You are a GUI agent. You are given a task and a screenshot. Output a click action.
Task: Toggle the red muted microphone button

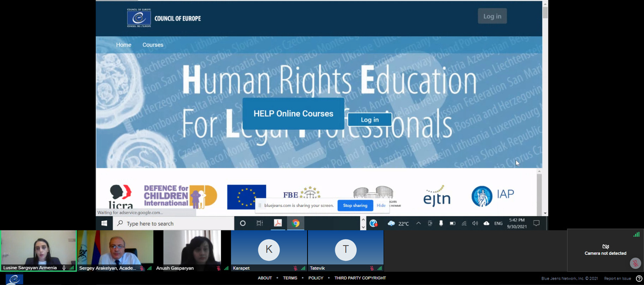[x=635, y=263]
